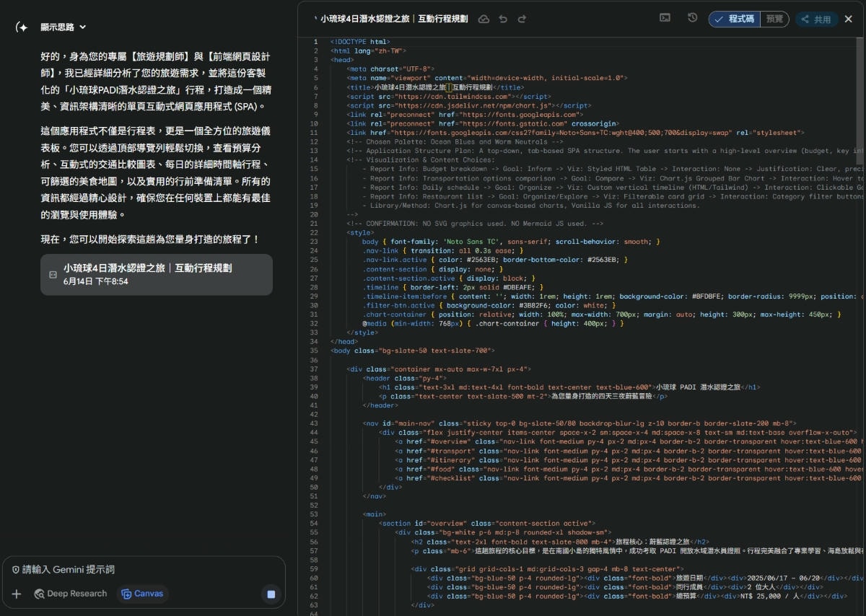Click the .timeline border-left CSS rule
The width and height of the screenshot is (866, 616).
point(453,287)
